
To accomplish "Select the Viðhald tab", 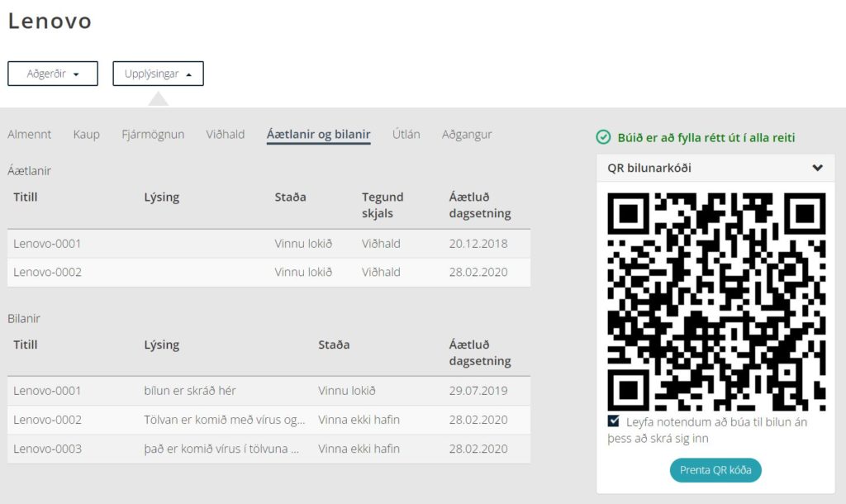I will [x=225, y=135].
